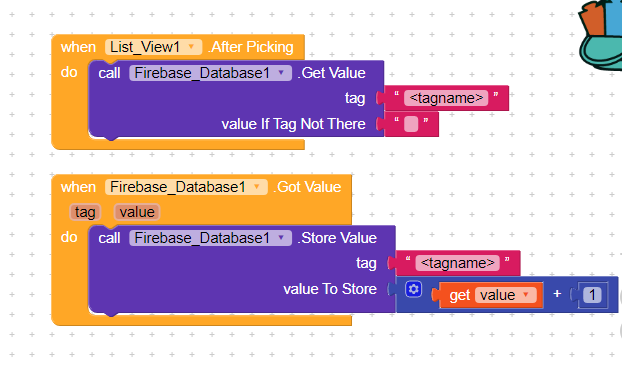The height and width of the screenshot is (368, 622).
Task: Click the plus operator in math block
Action: pos(557,294)
